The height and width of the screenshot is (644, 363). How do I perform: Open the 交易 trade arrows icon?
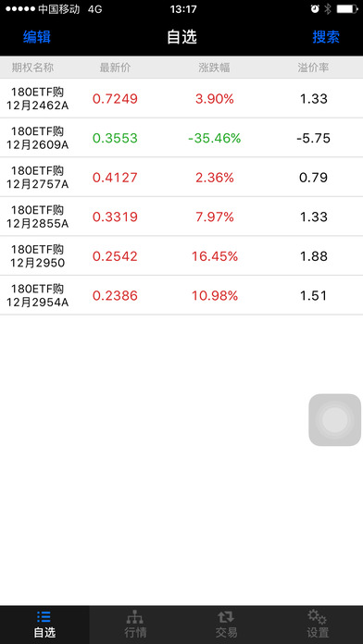point(226,616)
